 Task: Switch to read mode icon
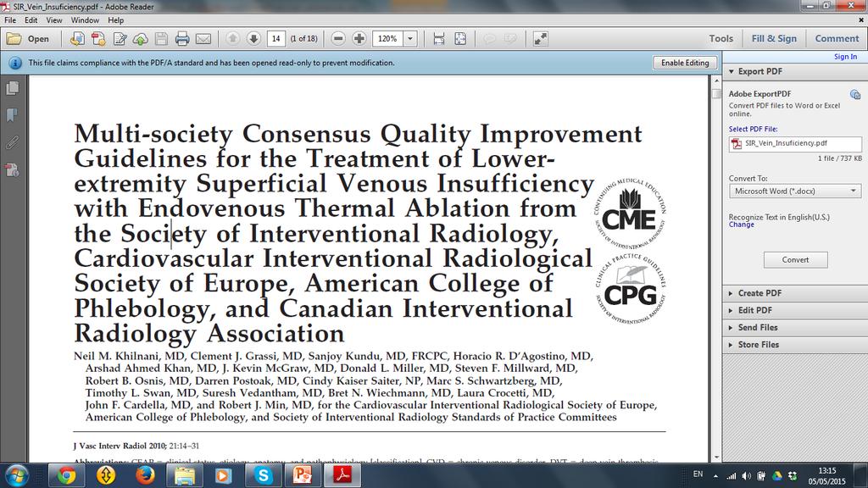pos(540,39)
